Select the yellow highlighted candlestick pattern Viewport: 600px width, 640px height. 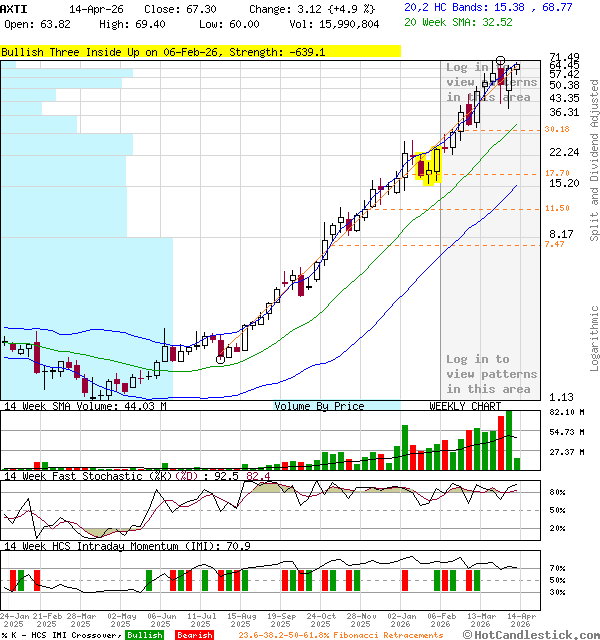430,165
